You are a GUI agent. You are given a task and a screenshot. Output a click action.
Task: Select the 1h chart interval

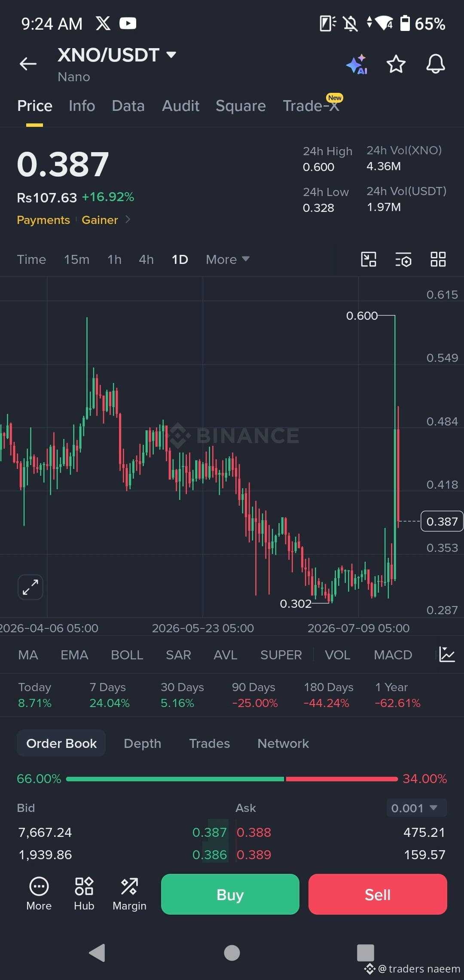tap(114, 260)
